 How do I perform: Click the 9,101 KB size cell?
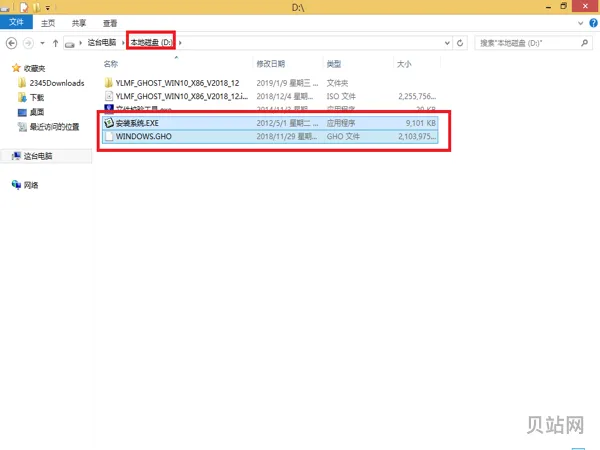(x=421, y=123)
